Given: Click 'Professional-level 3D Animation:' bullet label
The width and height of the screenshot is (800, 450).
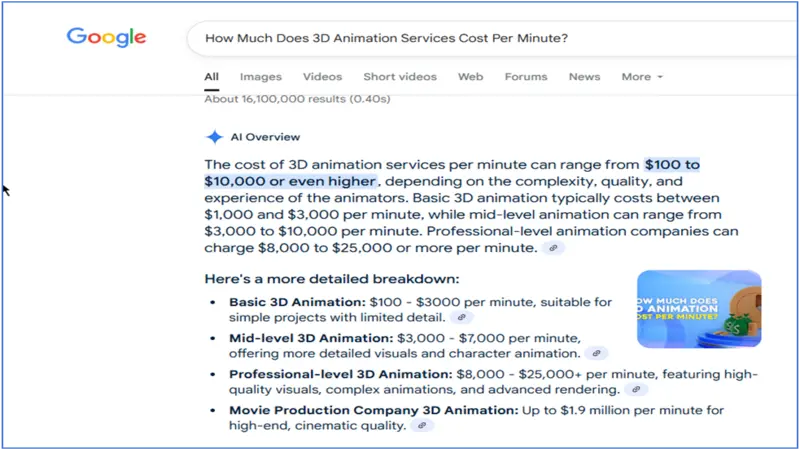Looking at the screenshot, I should [x=340, y=374].
